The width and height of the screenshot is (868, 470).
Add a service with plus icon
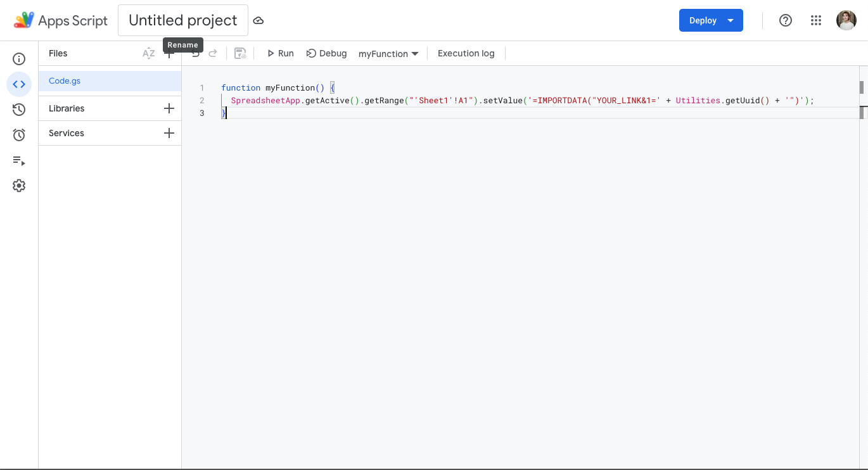coord(169,133)
